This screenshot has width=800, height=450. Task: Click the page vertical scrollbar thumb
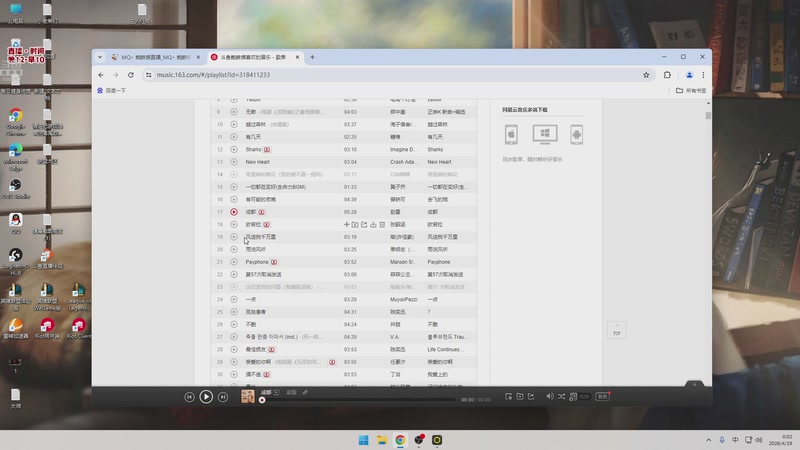[708, 116]
